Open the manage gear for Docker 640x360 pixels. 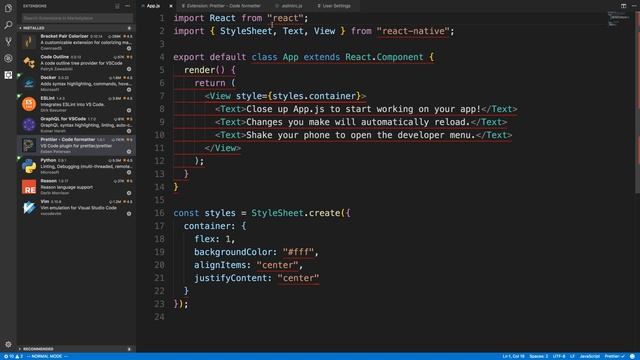coord(129,90)
